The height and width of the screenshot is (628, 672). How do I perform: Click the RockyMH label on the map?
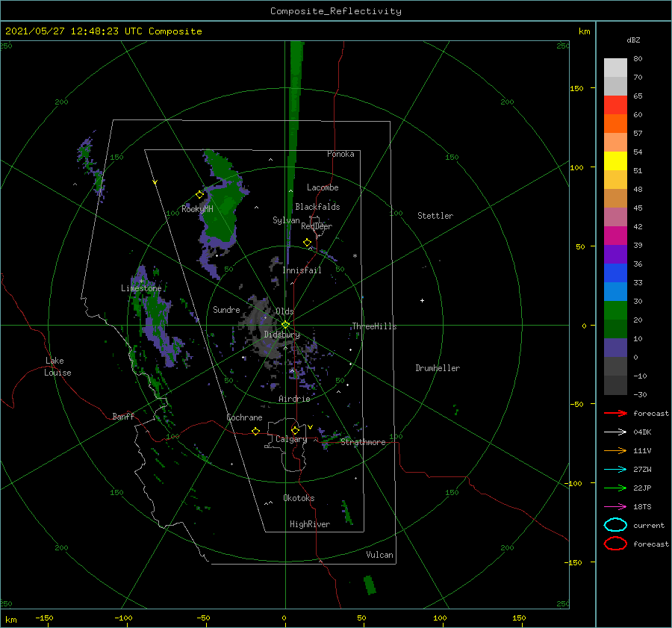coord(197,209)
